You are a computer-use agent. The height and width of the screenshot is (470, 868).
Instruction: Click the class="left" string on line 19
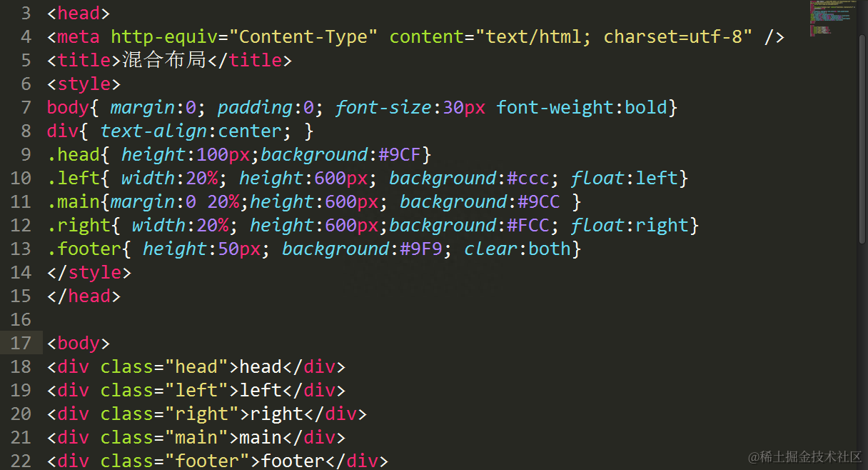164,390
